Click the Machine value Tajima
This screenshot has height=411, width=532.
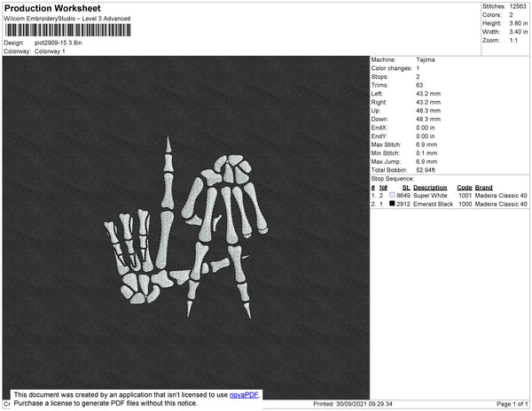coord(426,59)
